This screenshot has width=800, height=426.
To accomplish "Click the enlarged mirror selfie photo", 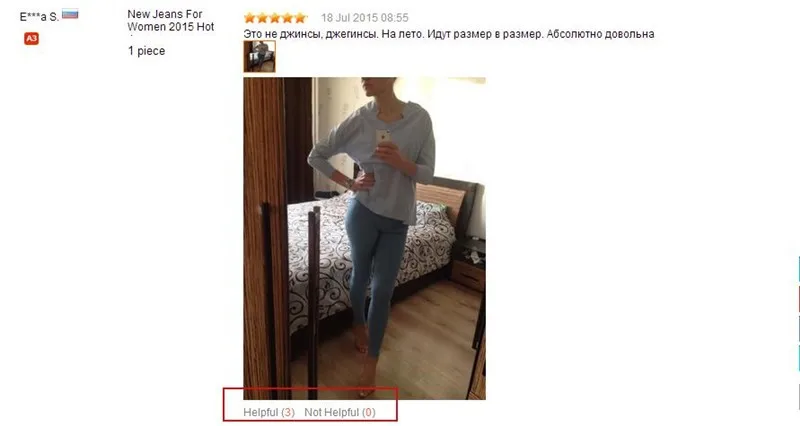I will click(x=364, y=238).
